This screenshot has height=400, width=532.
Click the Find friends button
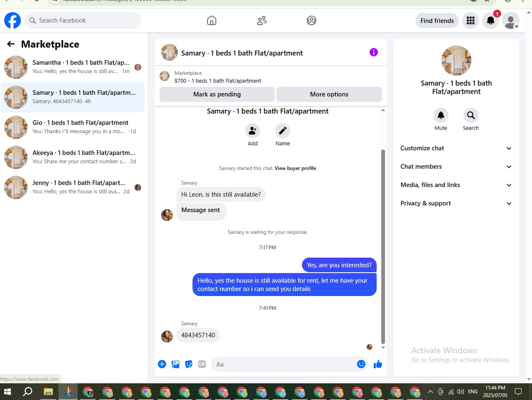[x=437, y=20]
